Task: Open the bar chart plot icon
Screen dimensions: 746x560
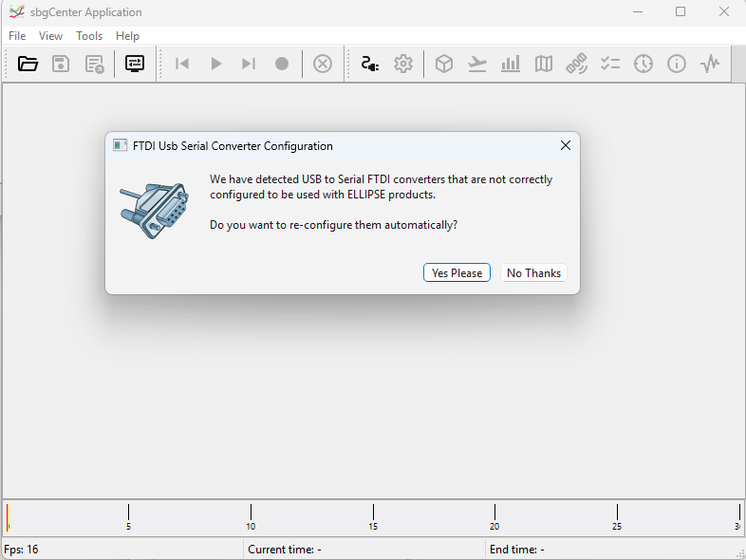Action: point(511,64)
